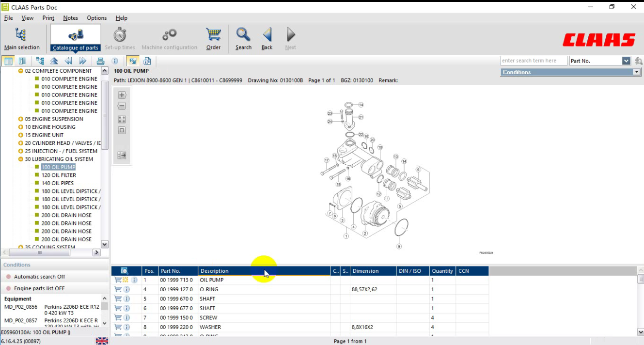The image size is (644, 345).
Task: Open the Main selection view
Action: (22, 39)
